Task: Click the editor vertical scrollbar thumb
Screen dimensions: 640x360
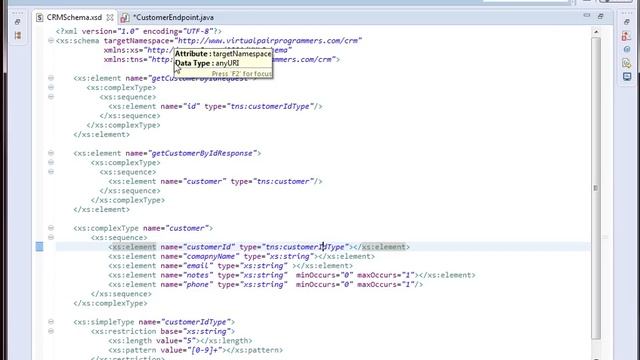Action: 596,188
